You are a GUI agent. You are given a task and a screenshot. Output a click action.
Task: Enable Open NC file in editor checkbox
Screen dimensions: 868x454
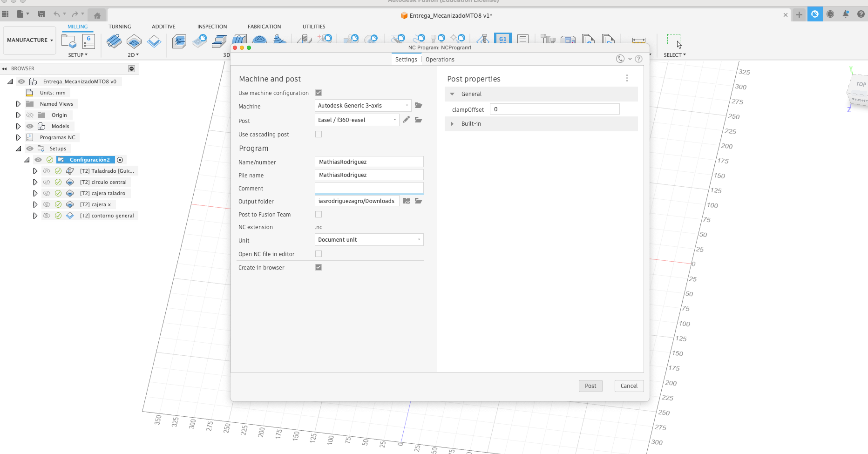[319, 254]
